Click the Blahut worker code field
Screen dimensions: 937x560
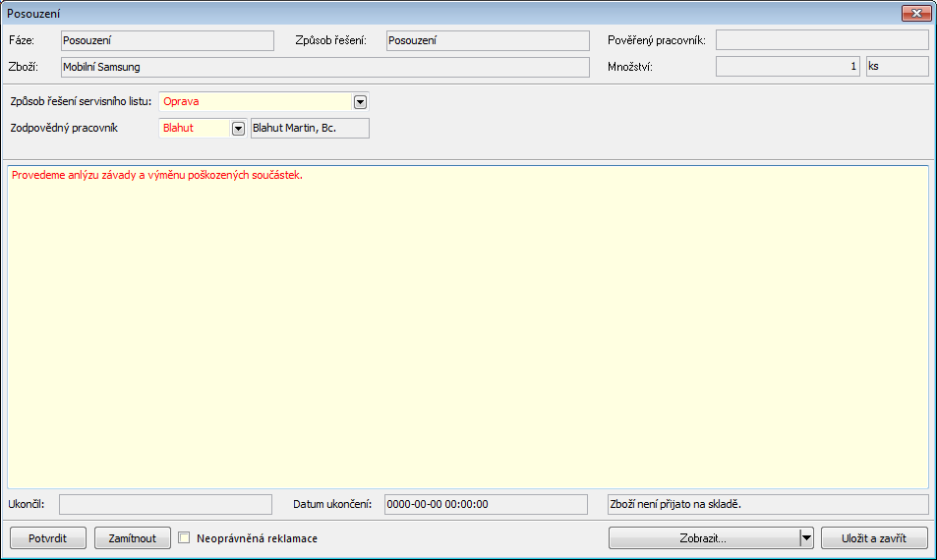pos(195,128)
